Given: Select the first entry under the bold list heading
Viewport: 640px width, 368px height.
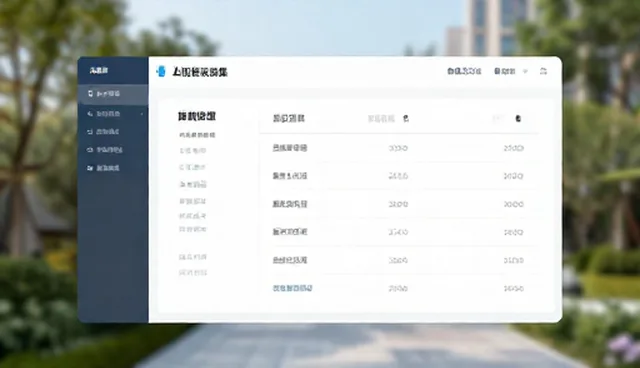Looking at the screenshot, I should point(197,135).
